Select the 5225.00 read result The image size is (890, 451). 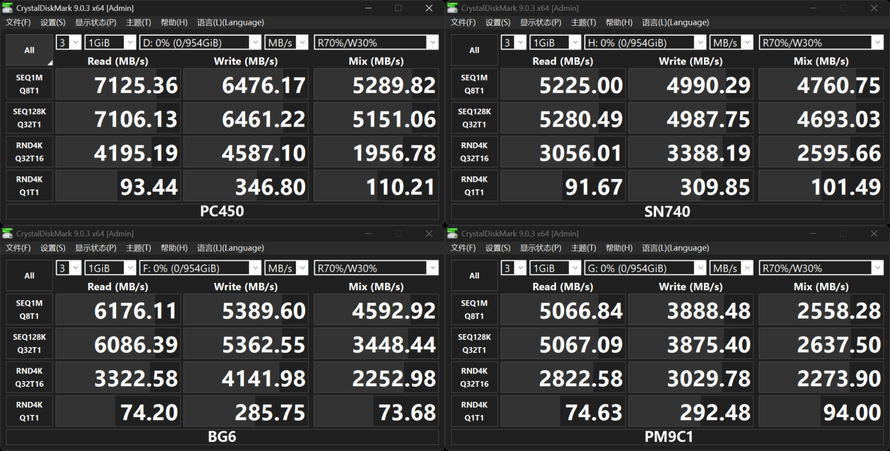[563, 85]
